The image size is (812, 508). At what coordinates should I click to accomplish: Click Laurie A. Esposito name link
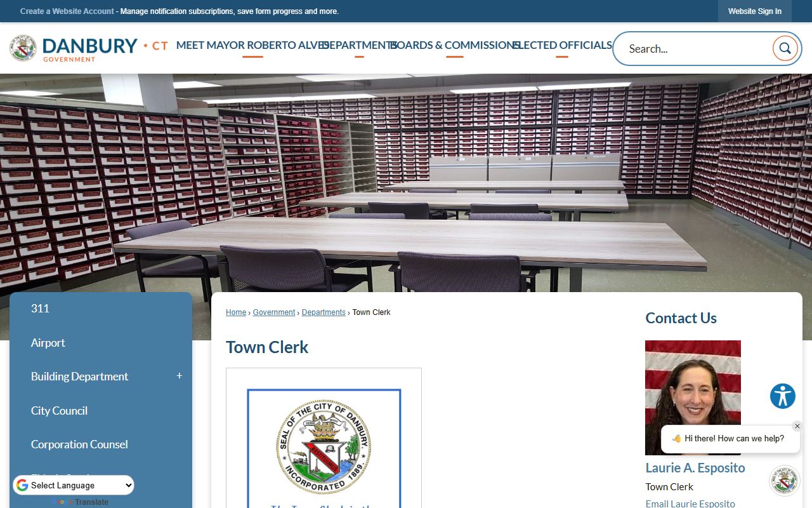point(695,468)
